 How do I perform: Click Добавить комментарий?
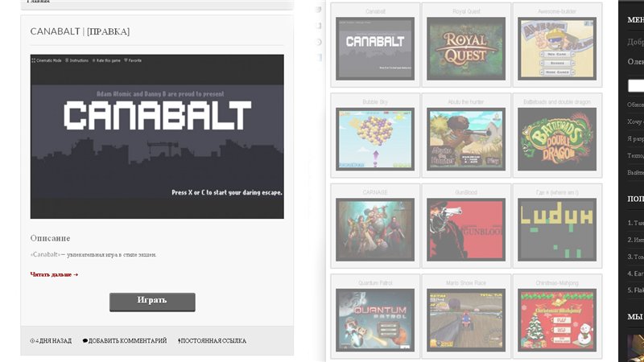[125, 340]
